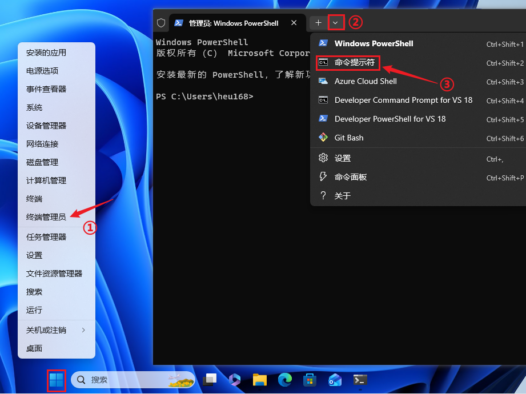Screen dimensions: 526x394
Task: Close the Windows PowerShell tab
Action: tap(294, 23)
